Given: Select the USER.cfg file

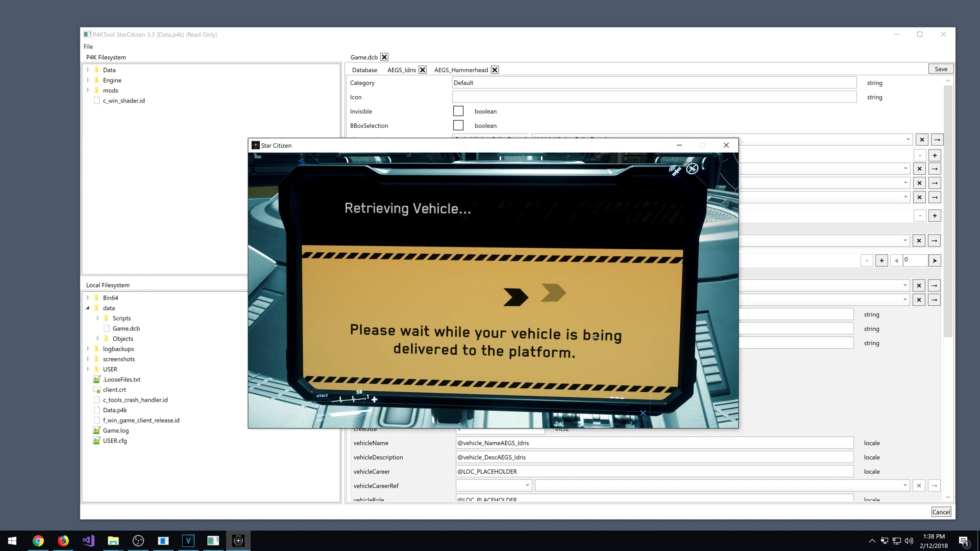Looking at the screenshot, I should click(115, 440).
